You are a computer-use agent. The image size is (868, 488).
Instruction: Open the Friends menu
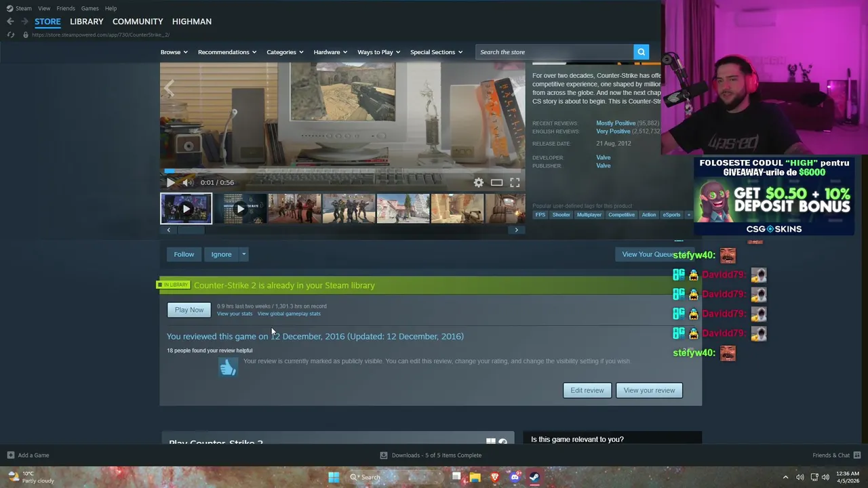point(66,8)
